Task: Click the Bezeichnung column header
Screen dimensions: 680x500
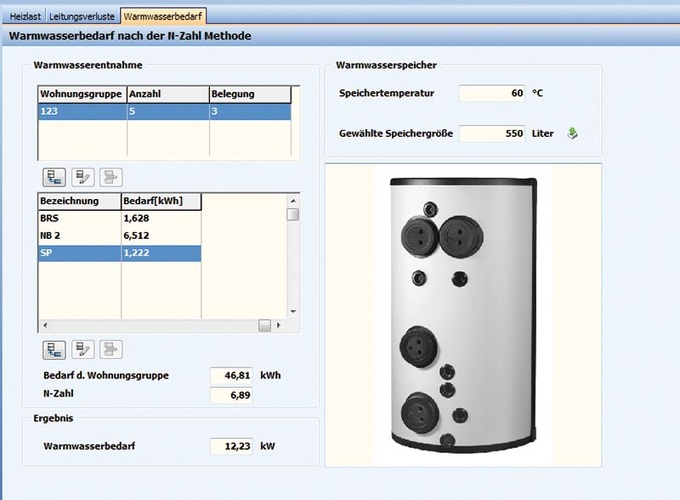Action: 79,201
